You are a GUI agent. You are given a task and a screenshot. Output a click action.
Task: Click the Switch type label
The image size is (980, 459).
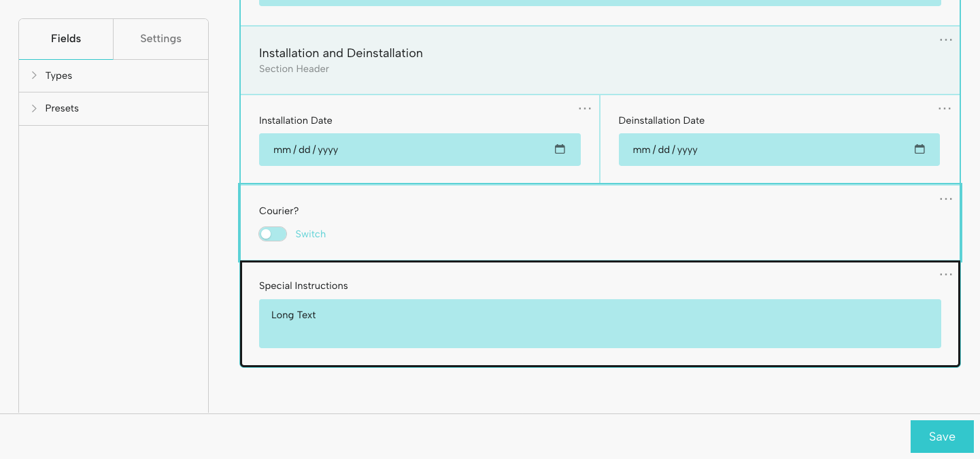(311, 234)
